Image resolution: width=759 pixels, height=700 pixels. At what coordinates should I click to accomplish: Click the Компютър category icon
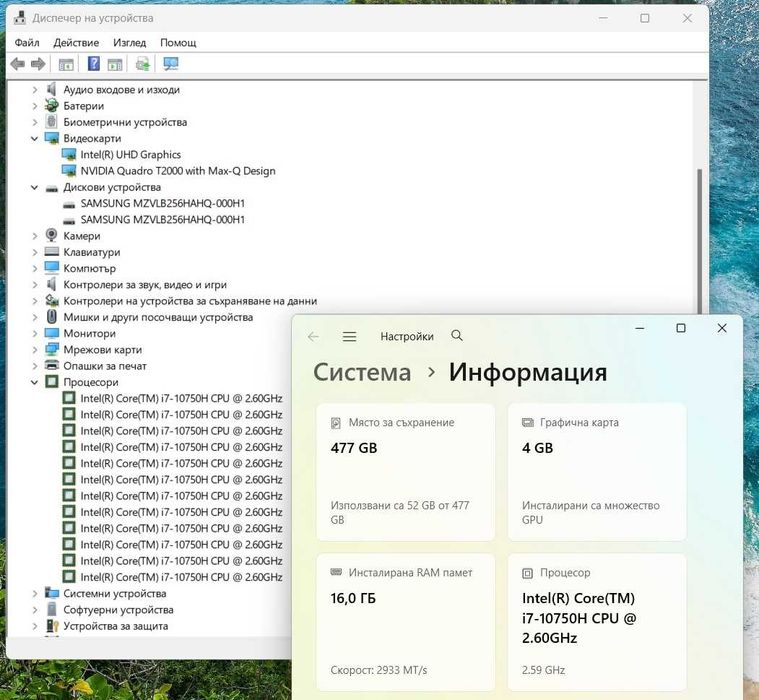pyautogui.click(x=51, y=268)
